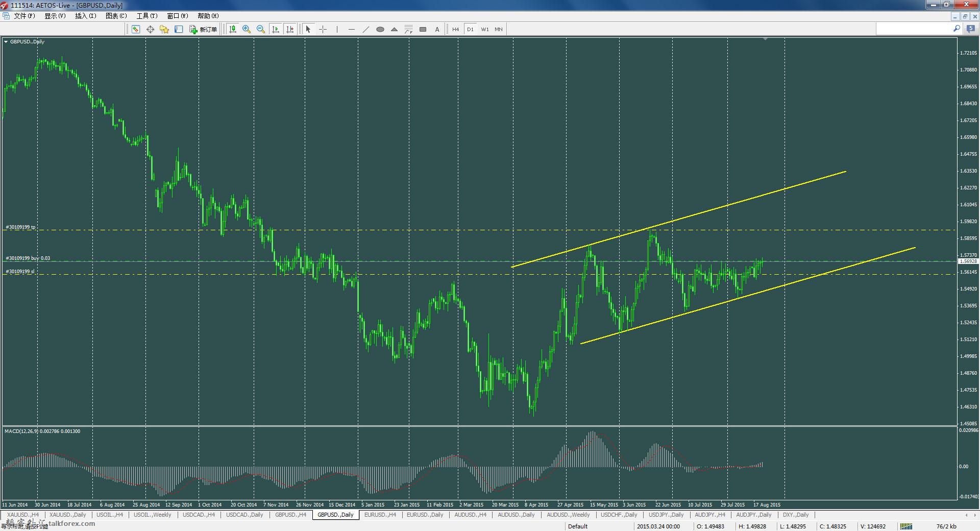Select the crosshair tool
The width and height of the screenshot is (980, 531).
point(323,29)
